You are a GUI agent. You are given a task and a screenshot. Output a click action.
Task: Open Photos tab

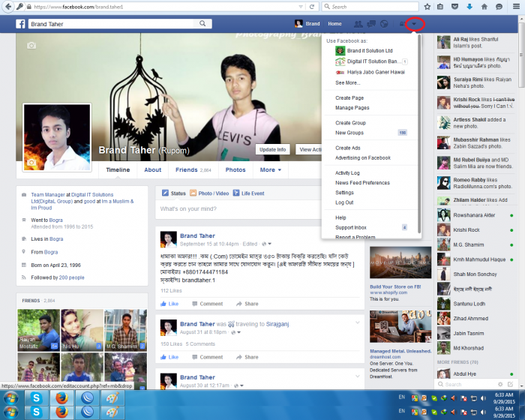(235, 169)
